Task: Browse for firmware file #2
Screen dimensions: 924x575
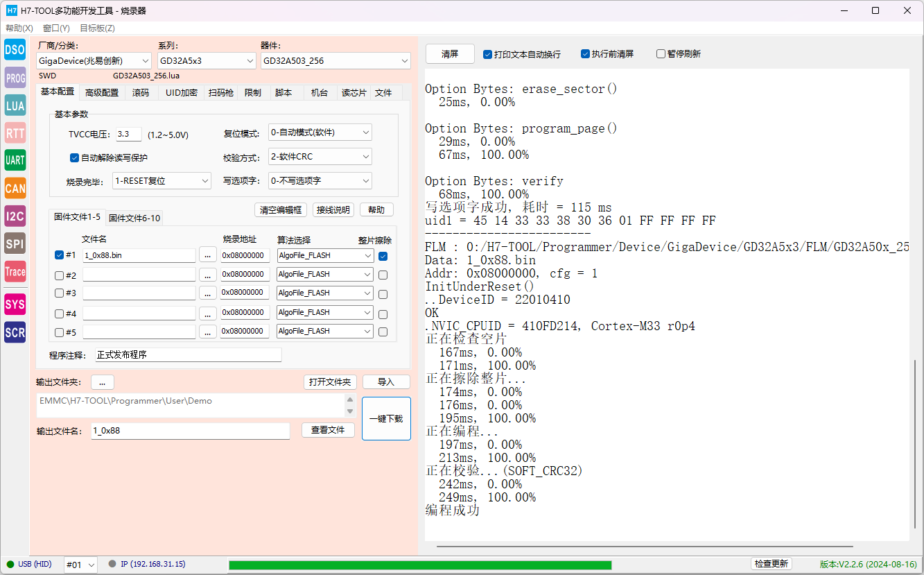Action: (x=208, y=275)
